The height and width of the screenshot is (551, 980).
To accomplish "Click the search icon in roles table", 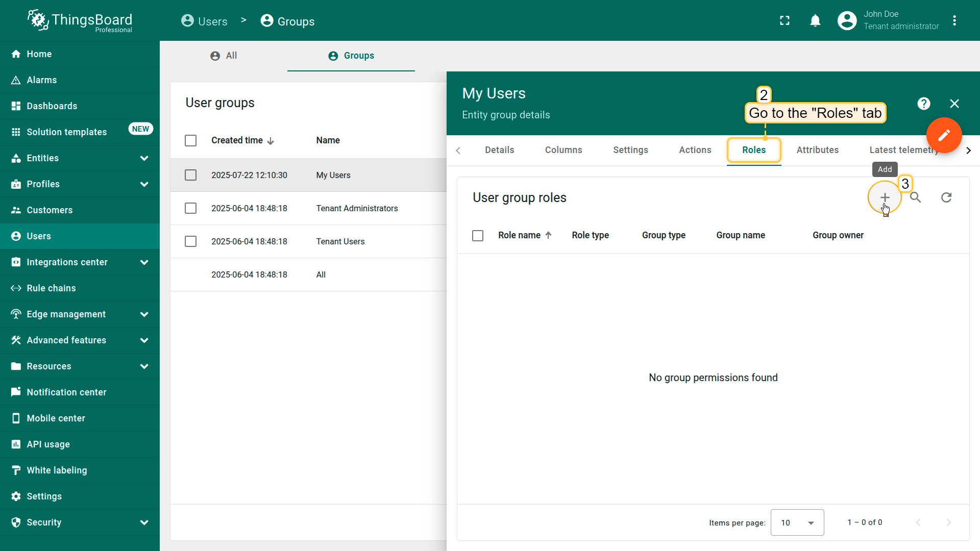I will [x=916, y=197].
